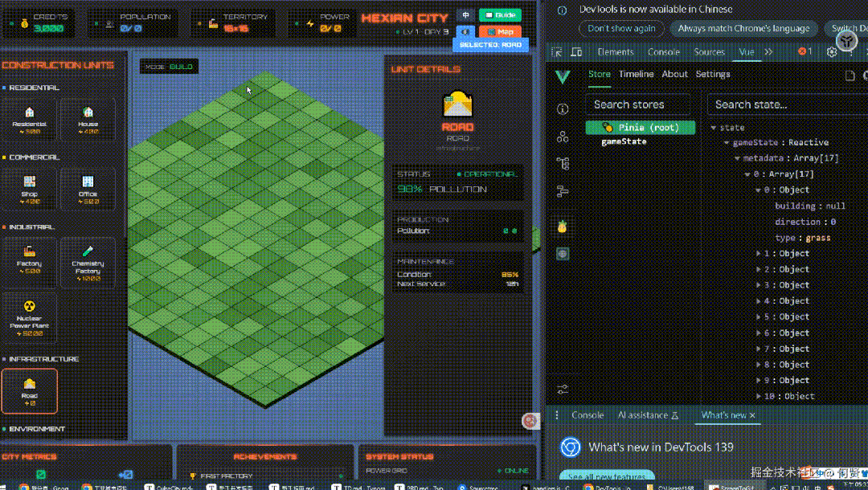The height and width of the screenshot is (490, 868).
Task: Select the Vue tab in DevTools
Action: 746,52
